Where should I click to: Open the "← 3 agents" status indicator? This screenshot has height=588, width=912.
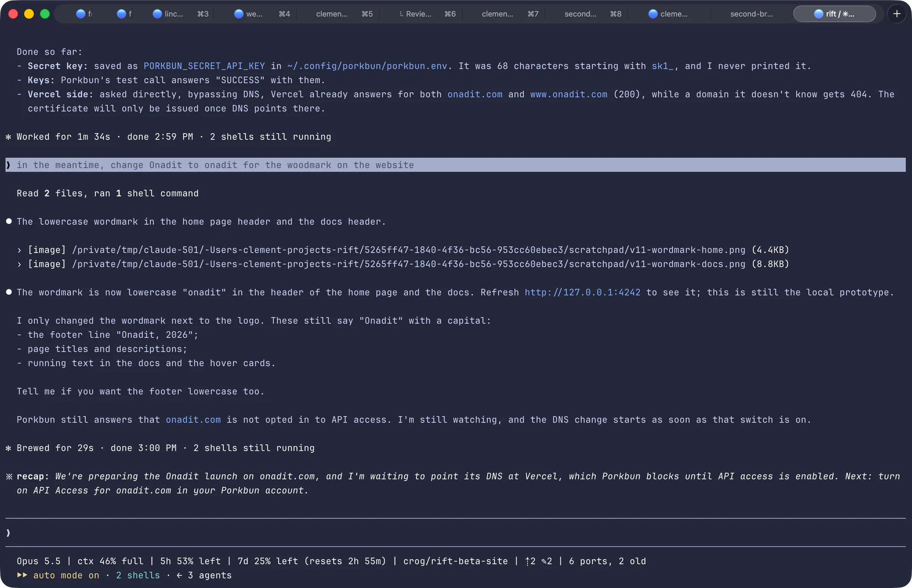204,575
